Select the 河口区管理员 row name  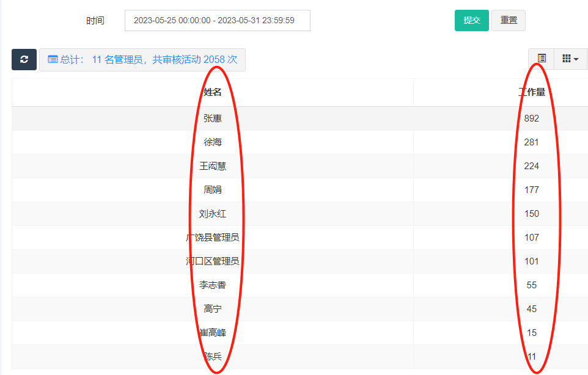[x=213, y=261]
